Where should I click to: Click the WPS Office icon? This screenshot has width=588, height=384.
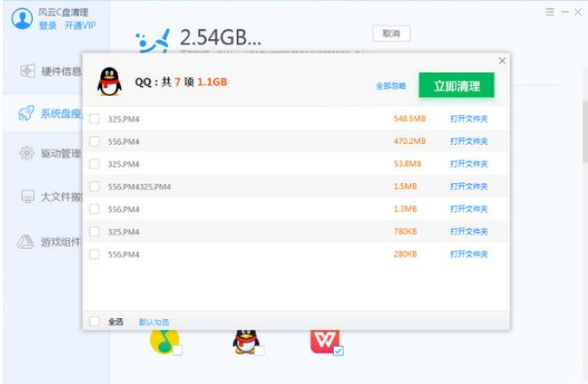click(x=325, y=340)
